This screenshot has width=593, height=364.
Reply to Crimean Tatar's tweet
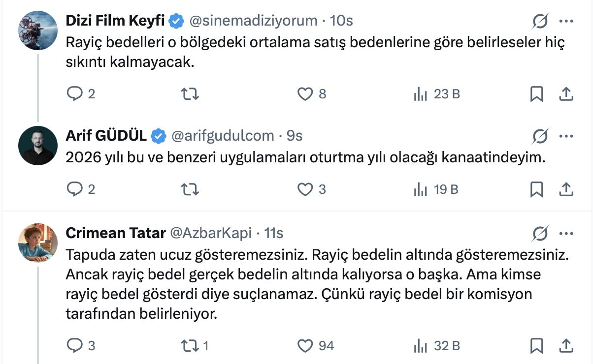click(74, 346)
